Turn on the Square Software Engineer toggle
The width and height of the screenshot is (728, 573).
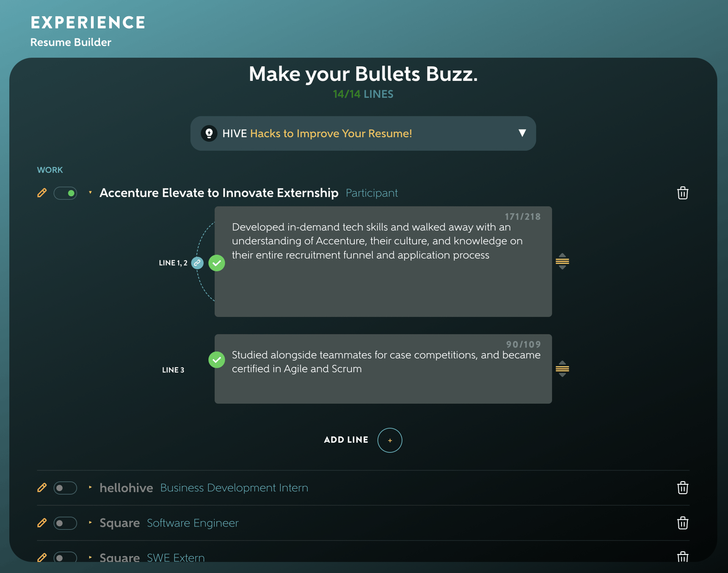(65, 523)
